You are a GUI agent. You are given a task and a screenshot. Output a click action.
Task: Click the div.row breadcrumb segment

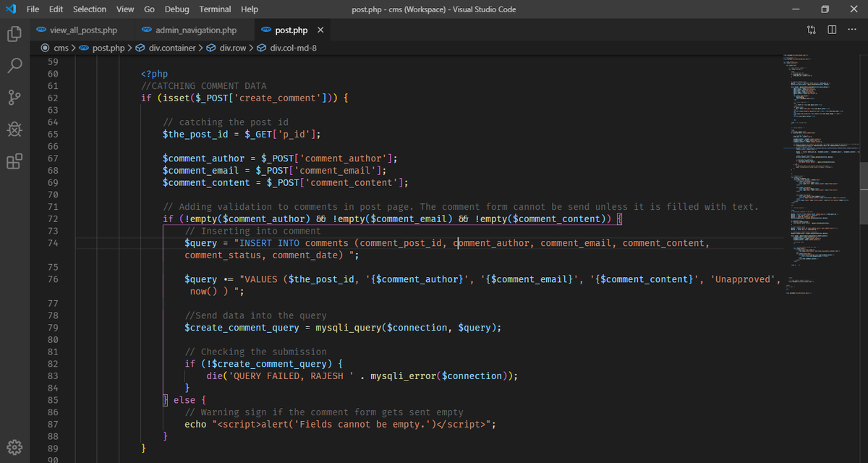pos(233,48)
